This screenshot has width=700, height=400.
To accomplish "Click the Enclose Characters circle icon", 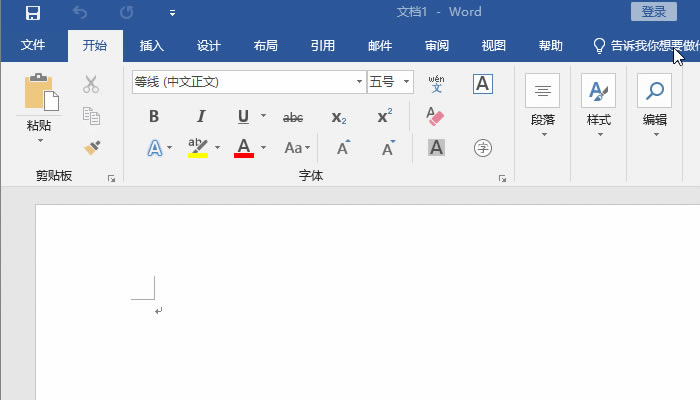I will coord(483,148).
